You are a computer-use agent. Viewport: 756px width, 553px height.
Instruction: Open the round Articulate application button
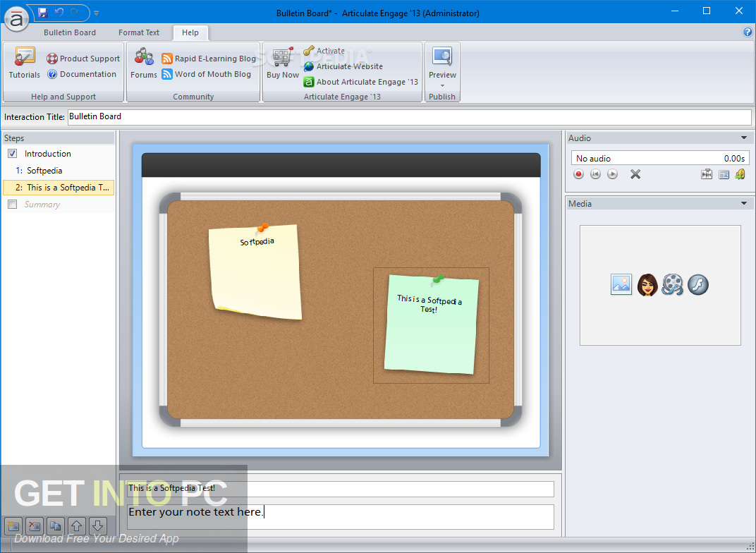coord(16,19)
